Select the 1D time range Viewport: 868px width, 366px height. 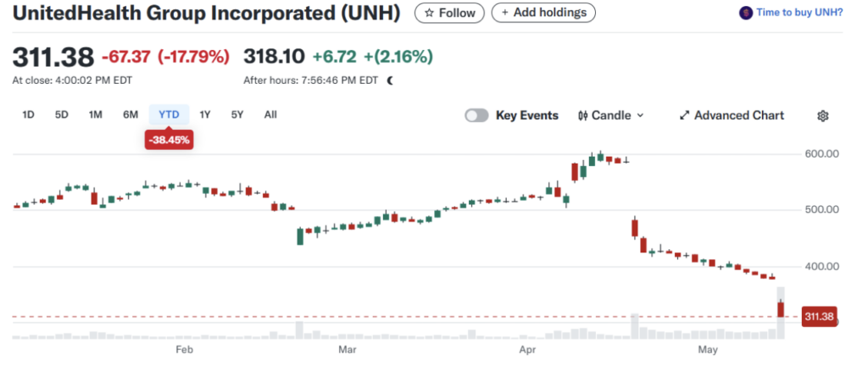click(x=28, y=114)
